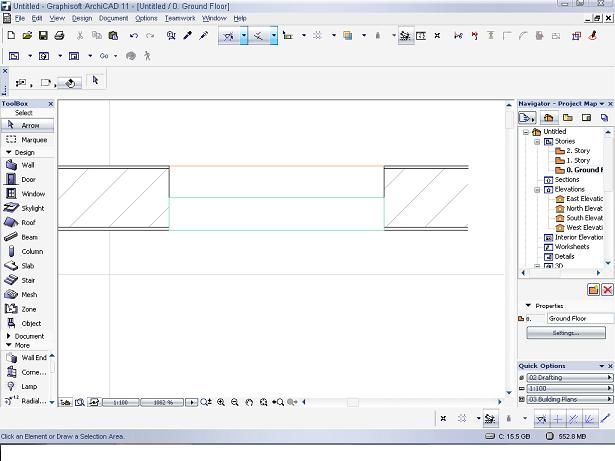This screenshot has width=615, height=461.
Task: Click the Ground Floor name field
Action: [x=578, y=318]
